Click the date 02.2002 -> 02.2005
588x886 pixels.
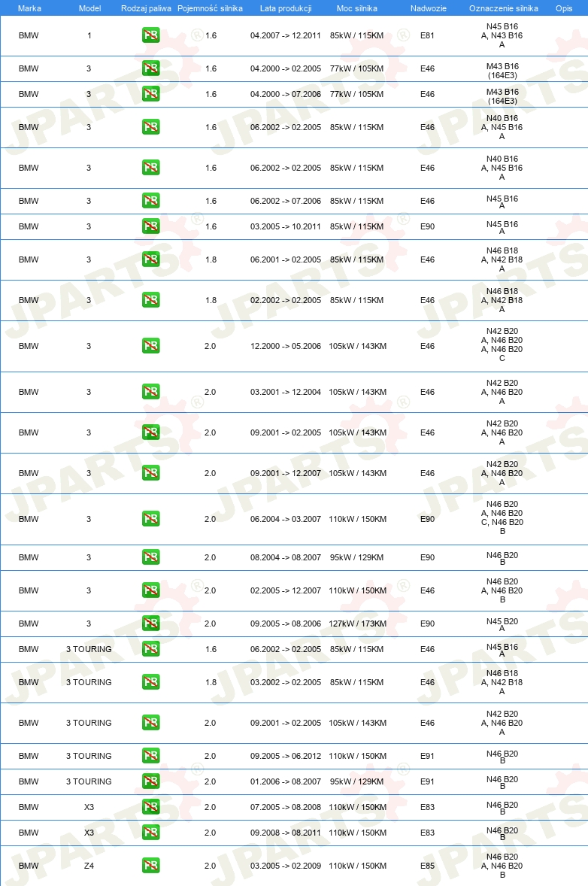point(286,301)
